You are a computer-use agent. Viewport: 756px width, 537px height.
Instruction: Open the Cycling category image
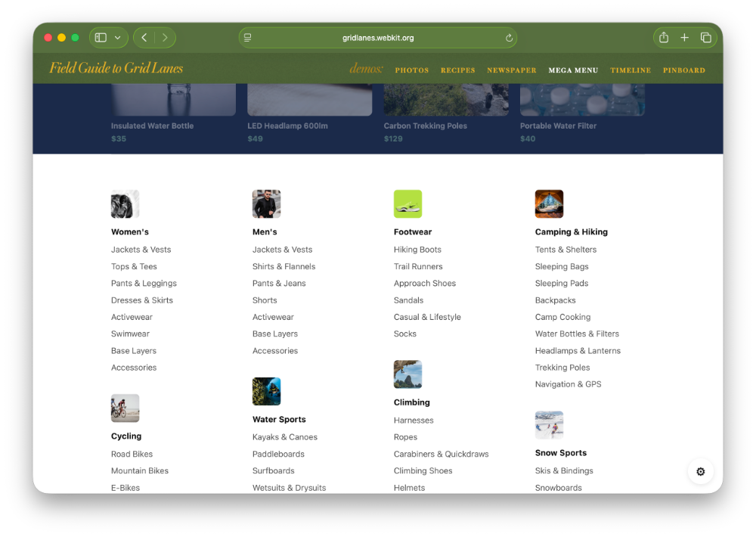pos(125,408)
